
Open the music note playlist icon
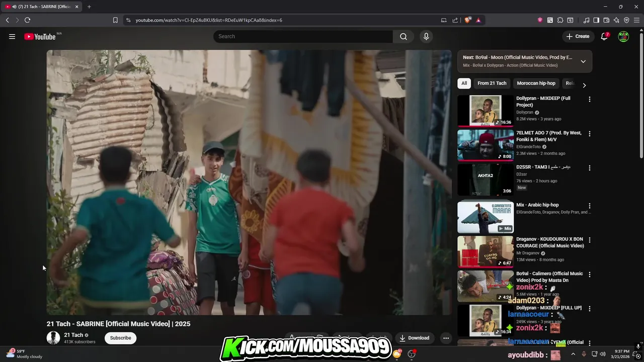(x=587, y=20)
